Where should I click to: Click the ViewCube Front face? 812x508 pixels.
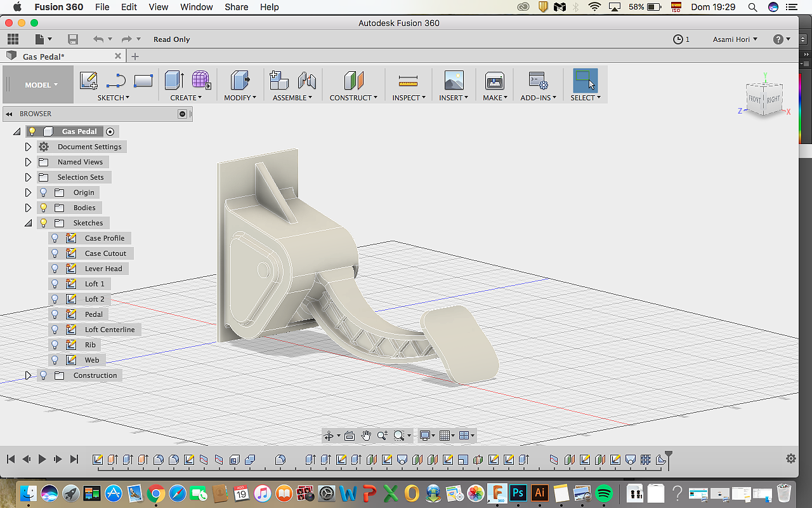tap(755, 100)
